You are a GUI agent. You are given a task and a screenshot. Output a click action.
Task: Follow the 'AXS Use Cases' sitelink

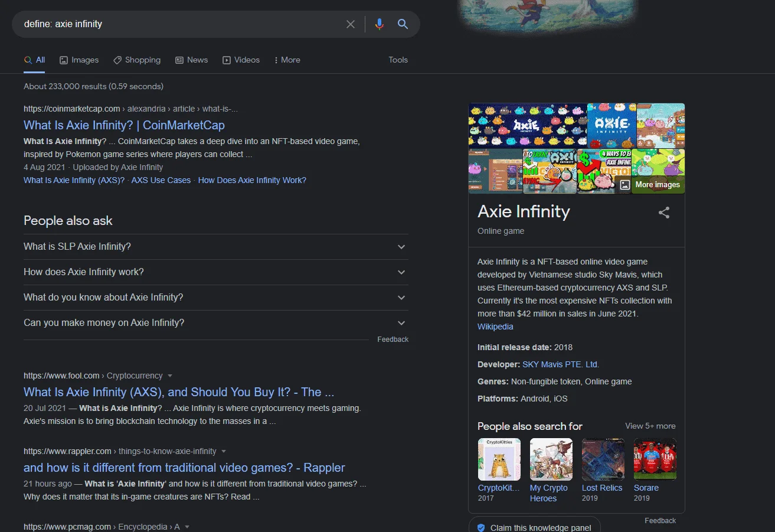[x=161, y=181]
